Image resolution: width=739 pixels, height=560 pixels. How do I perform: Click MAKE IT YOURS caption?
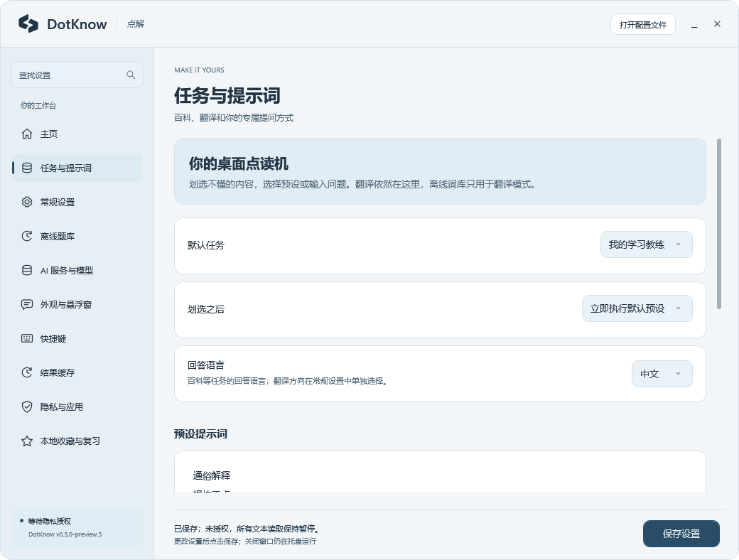(199, 70)
